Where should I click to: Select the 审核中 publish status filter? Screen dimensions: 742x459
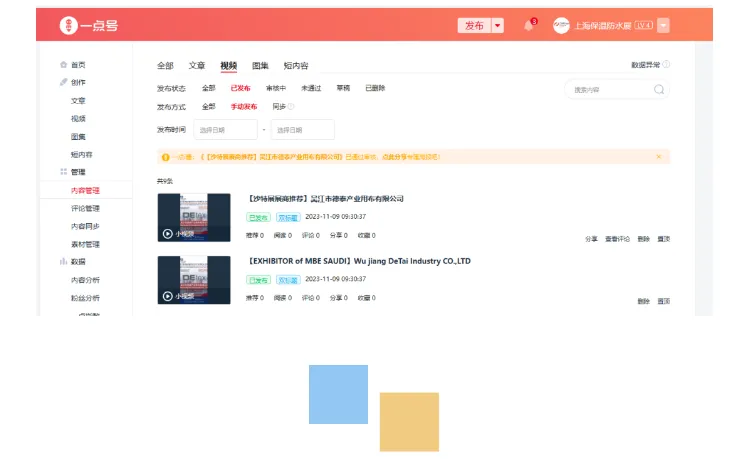(276, 88)
